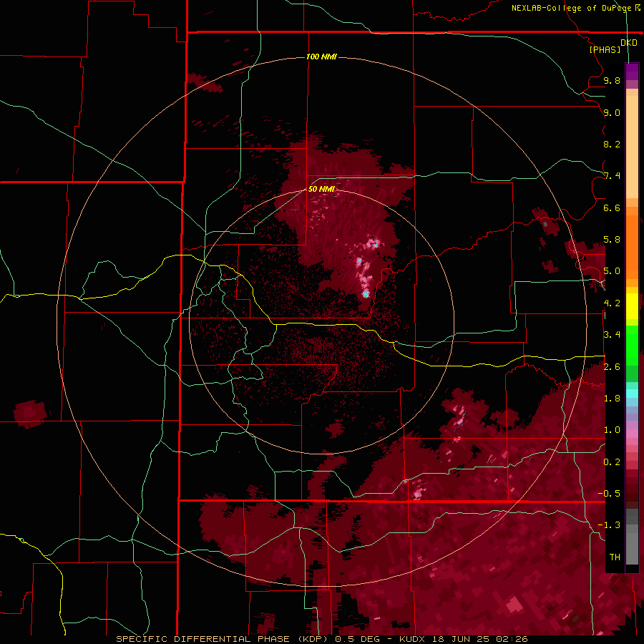The image size is (644, 644).
Task: Click the "KUDX" station ID in the caption
Action: (412, 639)
